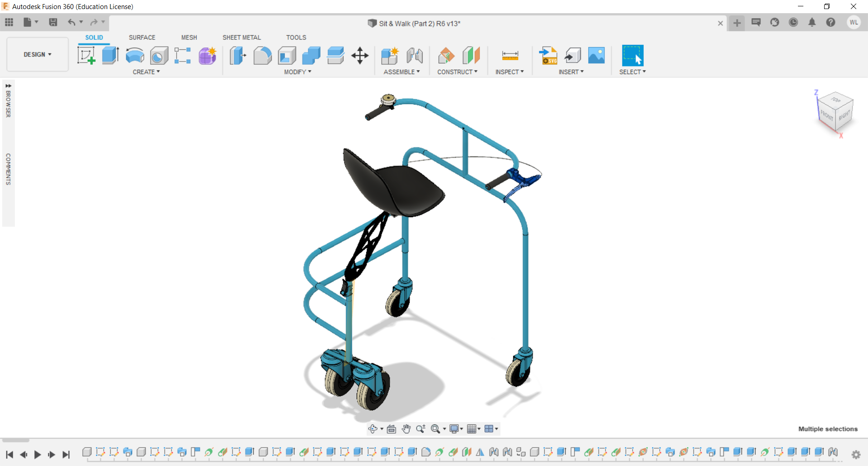The width and height of the screenshot is (868, 466).
Task: Switch to the SHEET METAL tab
Action: (242, 37)
